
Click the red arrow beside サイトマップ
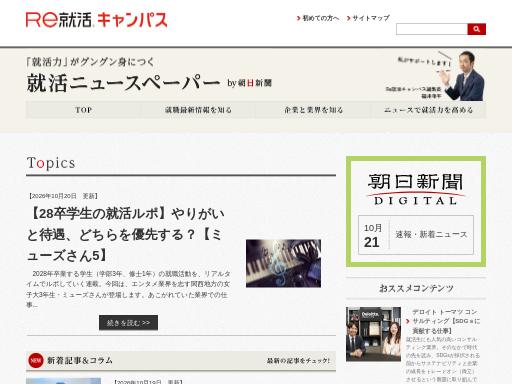349,18
